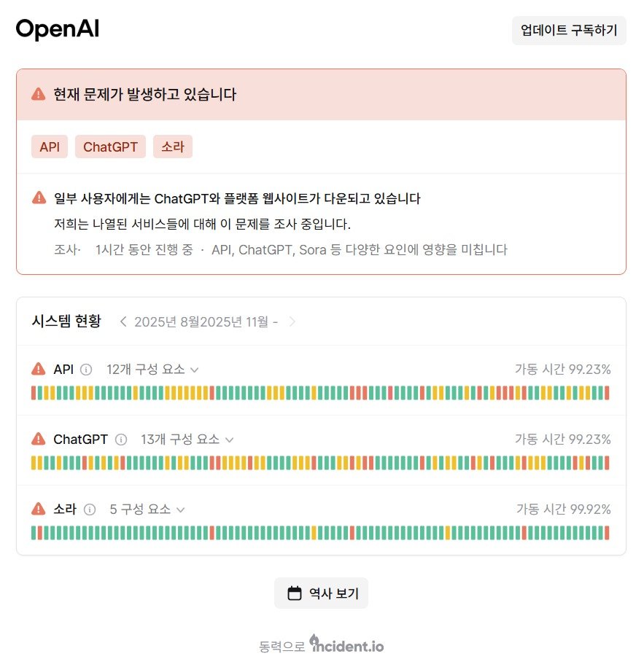Toggle the ChatGPT filter tag

(110, 147)
